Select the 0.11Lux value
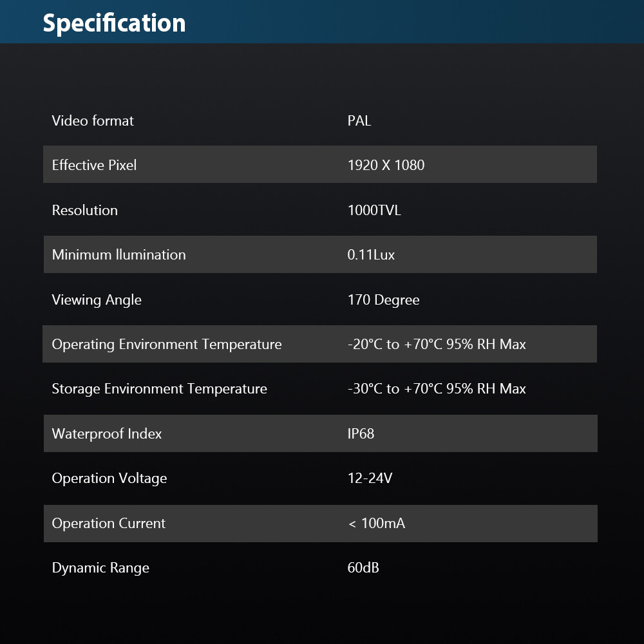 (x=371, y=254)
